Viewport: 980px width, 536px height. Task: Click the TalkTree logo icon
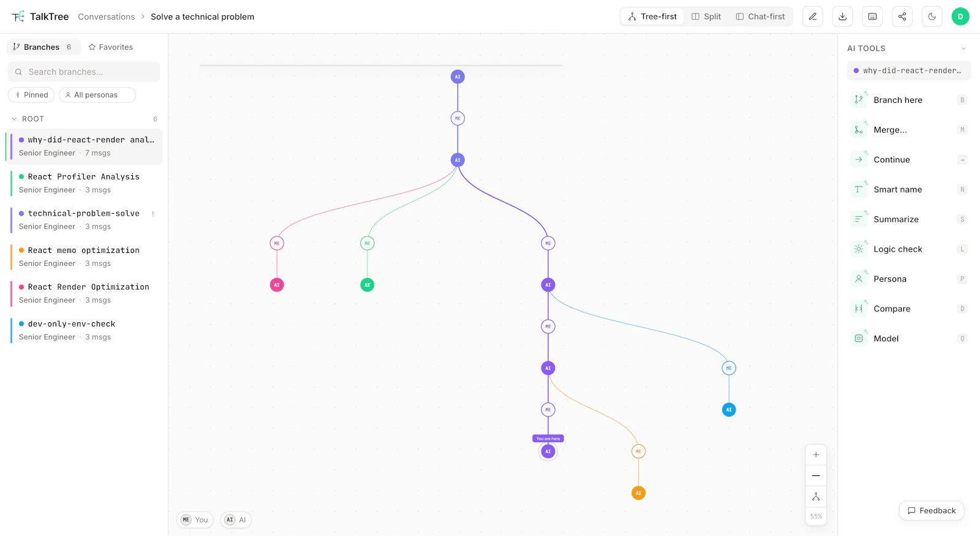pyautogui.click(x=18, y=17)
